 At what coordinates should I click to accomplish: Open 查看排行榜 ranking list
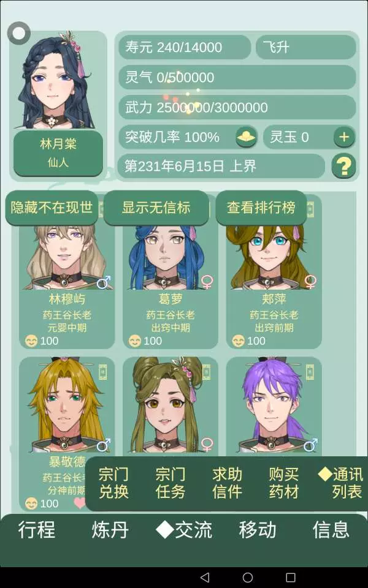261,208
